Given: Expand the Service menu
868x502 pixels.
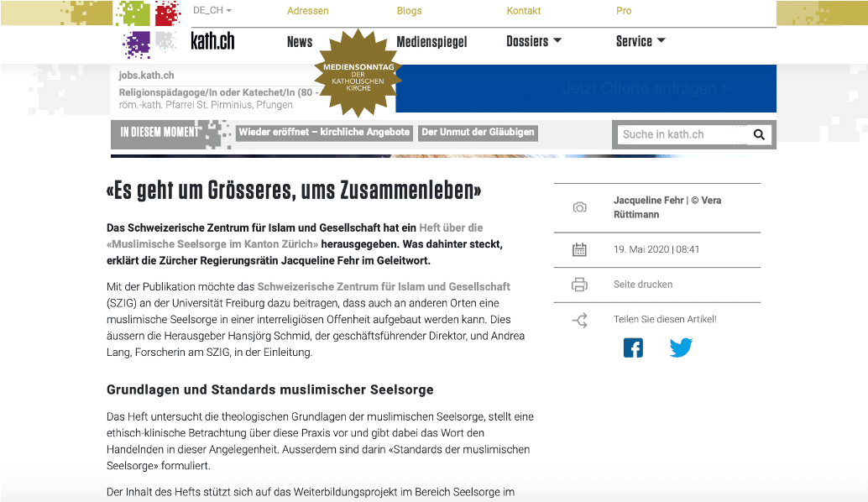Looking at the screenshot, I should [641, 41].
